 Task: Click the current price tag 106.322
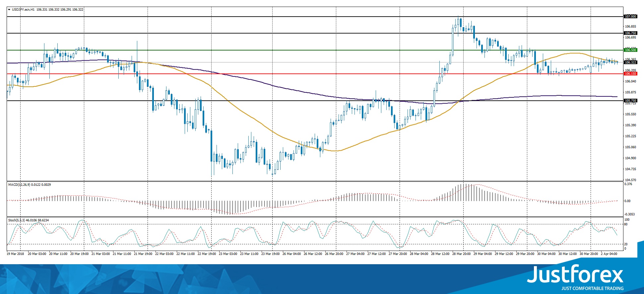click(630, 62)
